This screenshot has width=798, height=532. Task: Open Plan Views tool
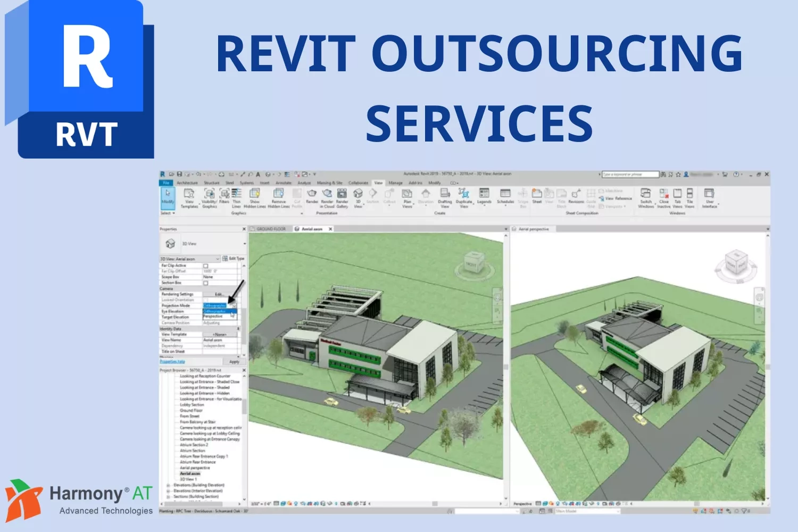click(x=407, y=198)
